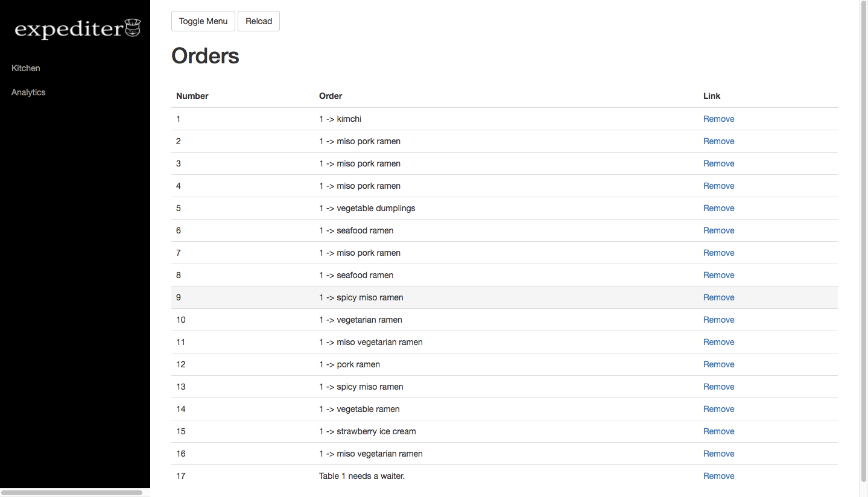The height and width of the screenshot is (497, 868).
Task: Remove order 5 vegetable dumplings
Action: 718,208
